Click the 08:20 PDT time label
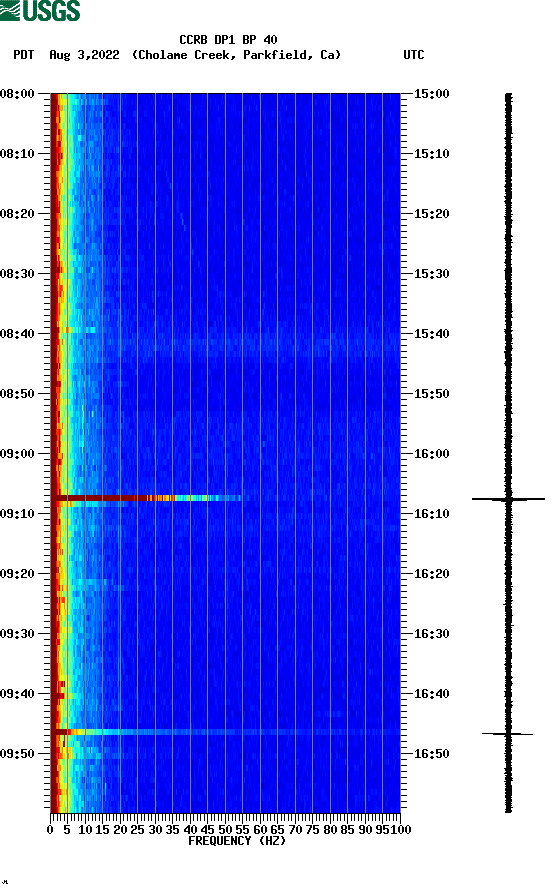Viewport: 552px width, 893px height. click(x=18, y=214)
